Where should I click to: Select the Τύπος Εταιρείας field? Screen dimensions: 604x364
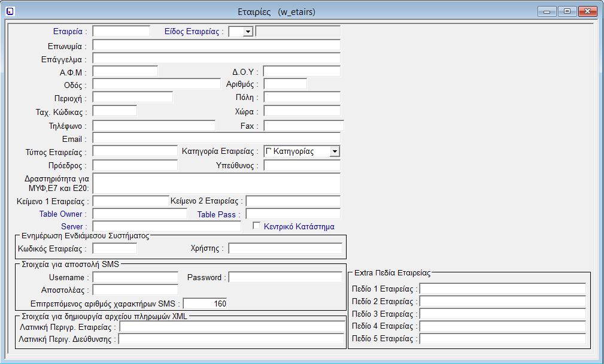coord(135,151)
